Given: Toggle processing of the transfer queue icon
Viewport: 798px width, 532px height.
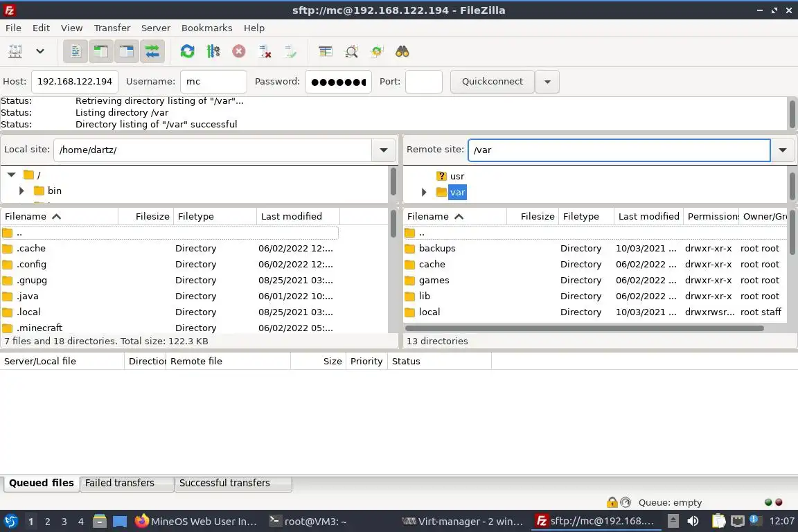Looking at the screenshot, I should pyautogui.click(x=213, y=51).
